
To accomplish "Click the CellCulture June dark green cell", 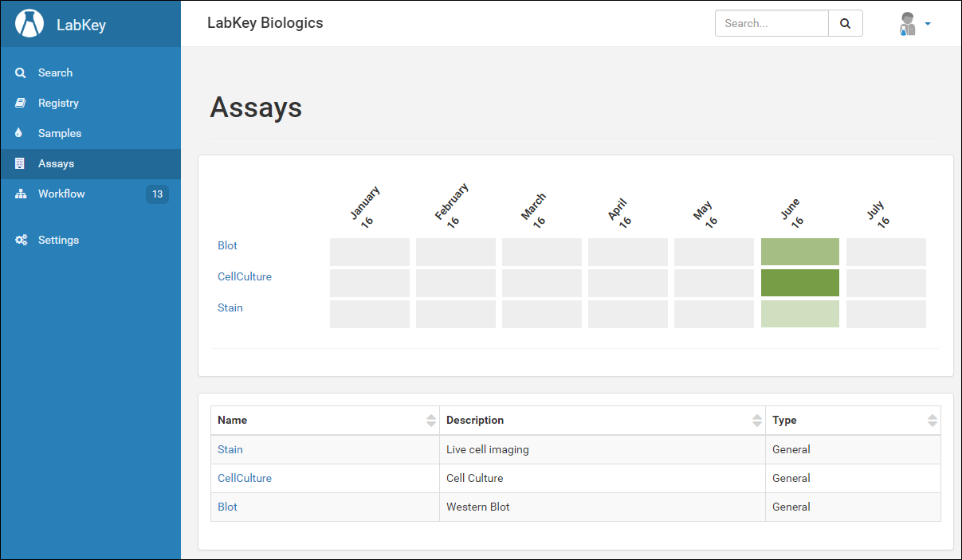I will pyautogui.click(x=800, y=283).
